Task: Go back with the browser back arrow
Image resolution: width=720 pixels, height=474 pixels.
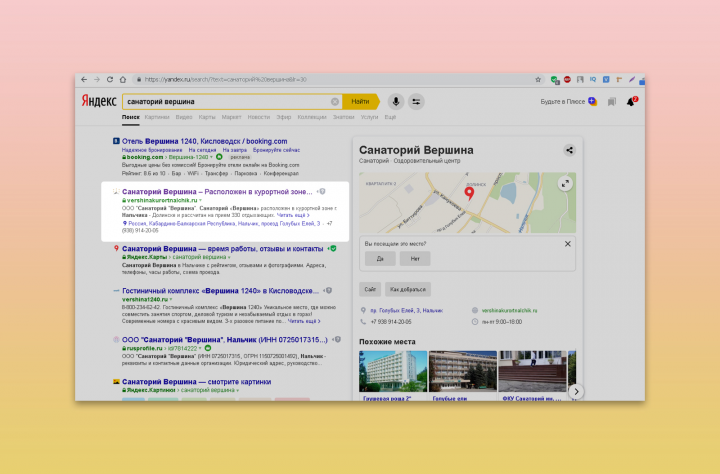Action: 84,79
